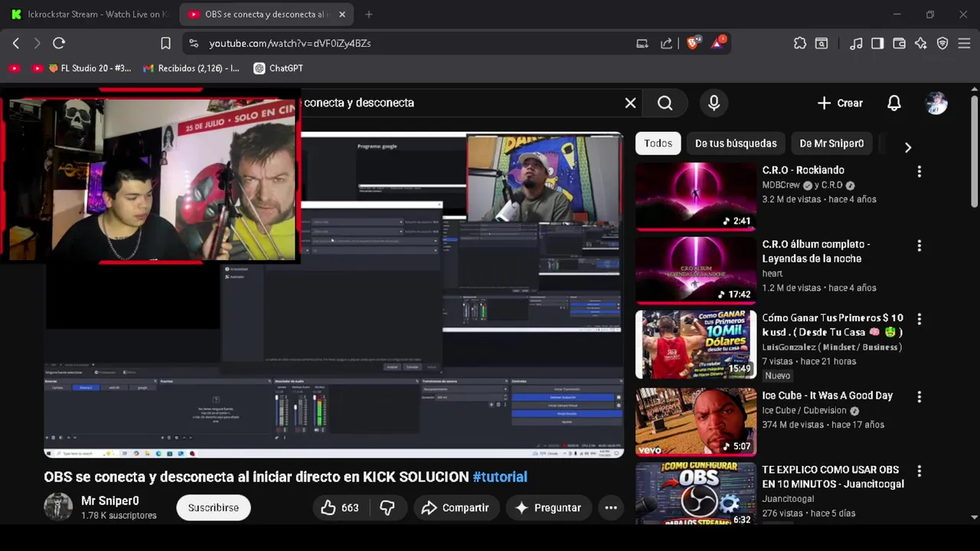Go back to the previous page
The width and height of the screenshot is (980, 551).
tap(15, 44)
